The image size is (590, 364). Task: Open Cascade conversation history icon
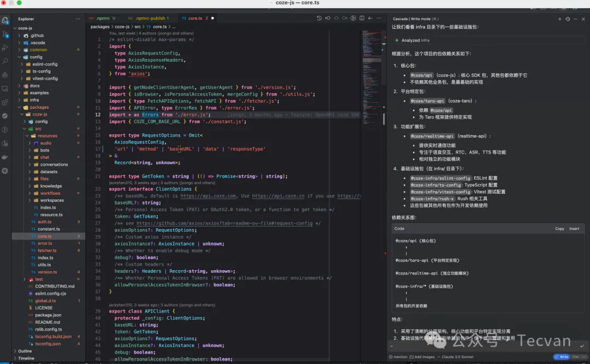coord(568,19)
